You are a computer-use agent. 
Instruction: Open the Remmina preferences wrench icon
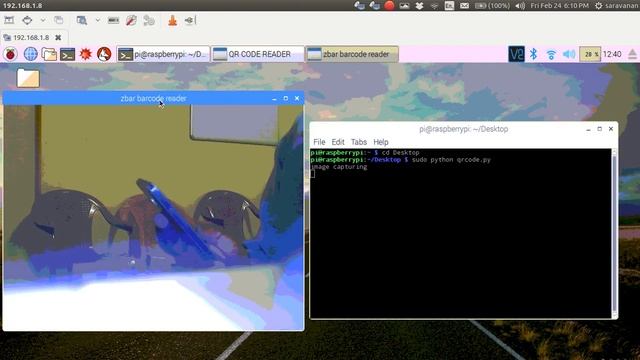131,20
